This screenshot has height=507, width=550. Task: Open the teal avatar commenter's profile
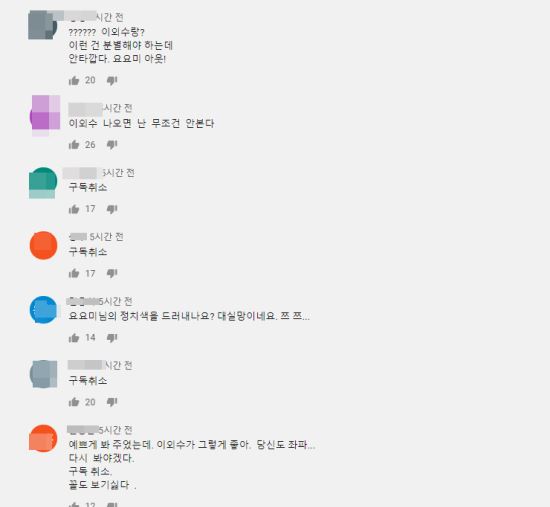pos(43,182)
